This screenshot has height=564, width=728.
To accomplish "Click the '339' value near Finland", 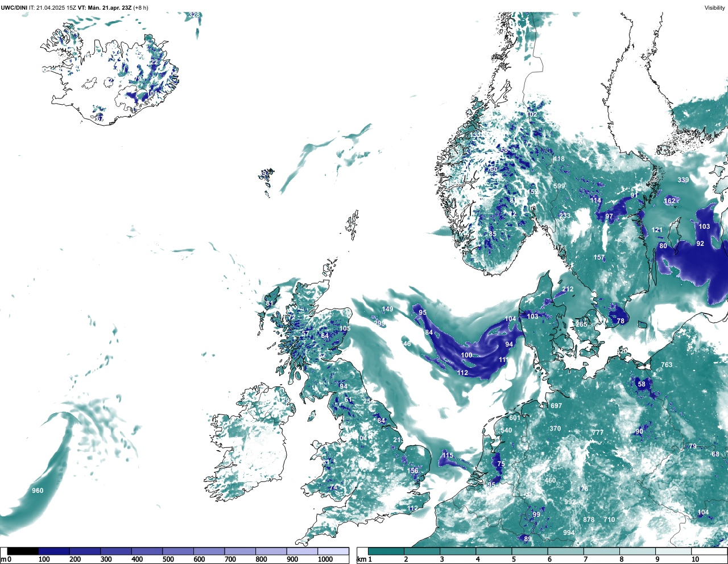I will [x=683, y=180].
